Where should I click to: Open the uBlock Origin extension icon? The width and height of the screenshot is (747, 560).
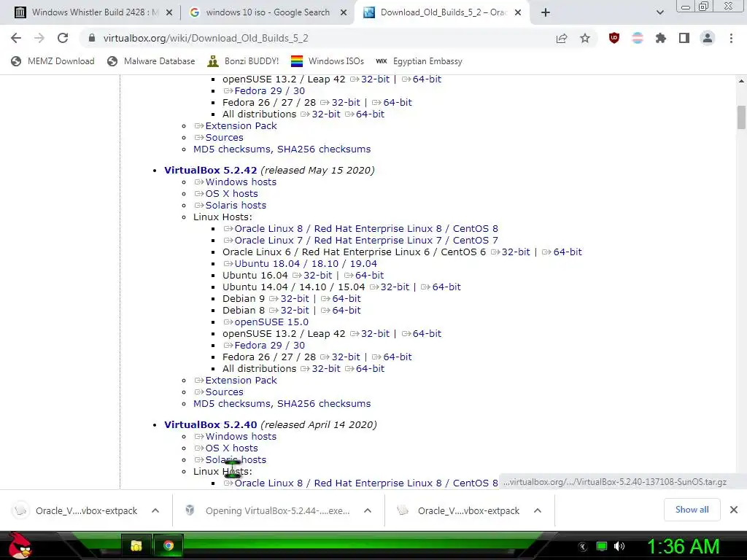pos(614,38)
